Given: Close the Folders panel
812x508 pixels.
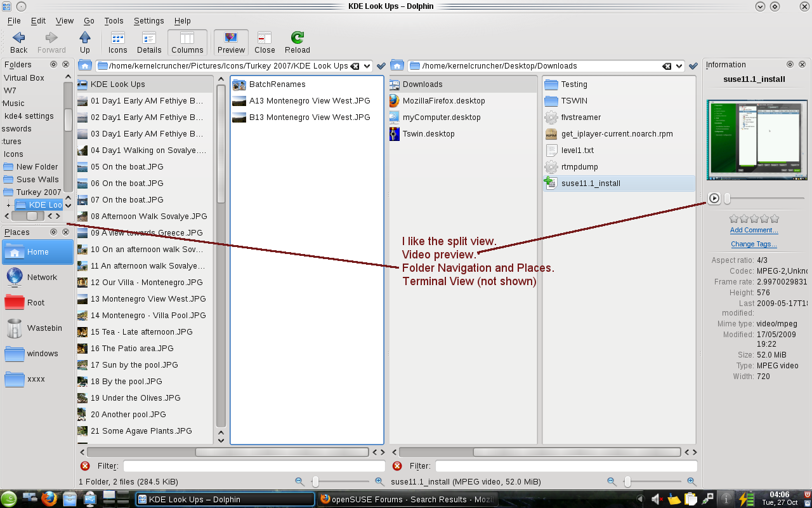Looking at the screenshot, I should (x=66, y=64).
